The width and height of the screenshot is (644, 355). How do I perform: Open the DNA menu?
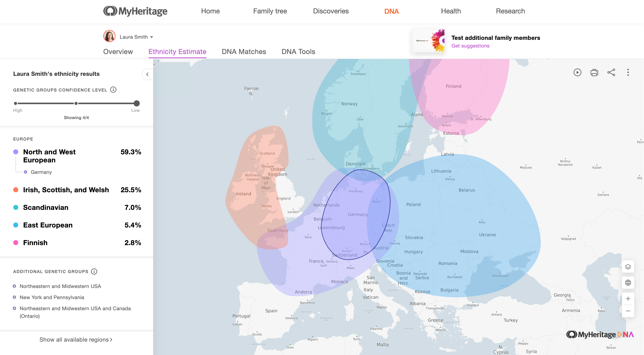coord(392,11)
